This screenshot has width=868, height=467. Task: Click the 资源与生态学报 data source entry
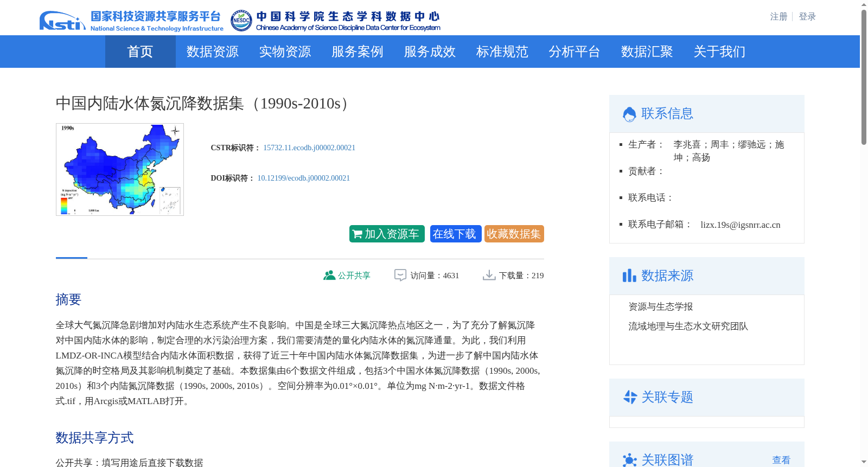point(660,306)
